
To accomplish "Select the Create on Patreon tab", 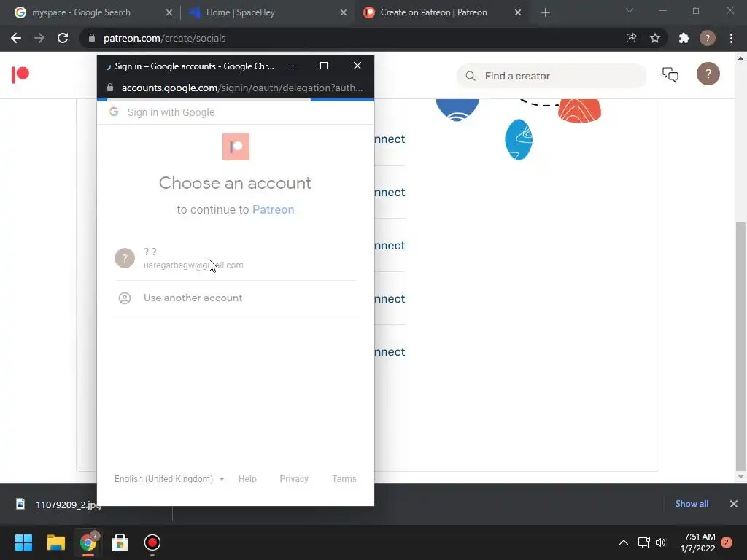I will coord(433,12).
